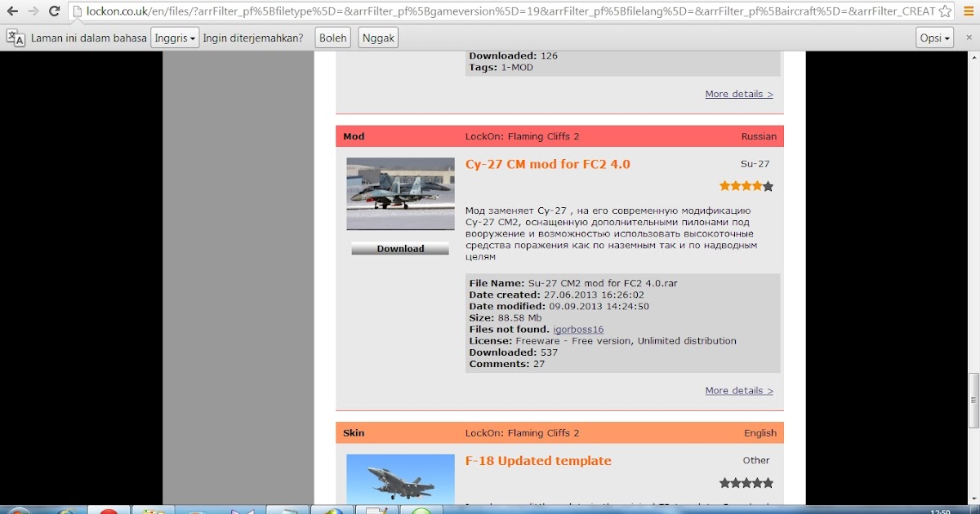Click the Comments: 27 line
The width and height of the screenshot is (980, 514).
tap(507, 364)
